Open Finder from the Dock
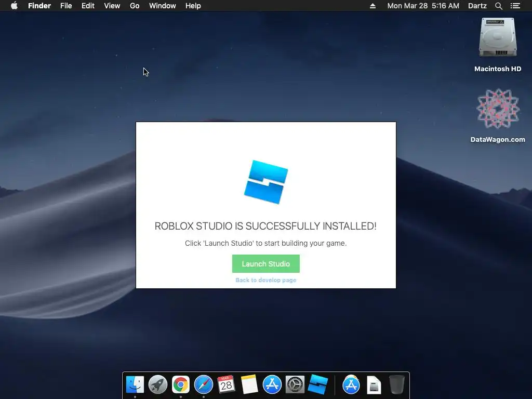Screen dimensions: 532x399 [x=135, y=384]
